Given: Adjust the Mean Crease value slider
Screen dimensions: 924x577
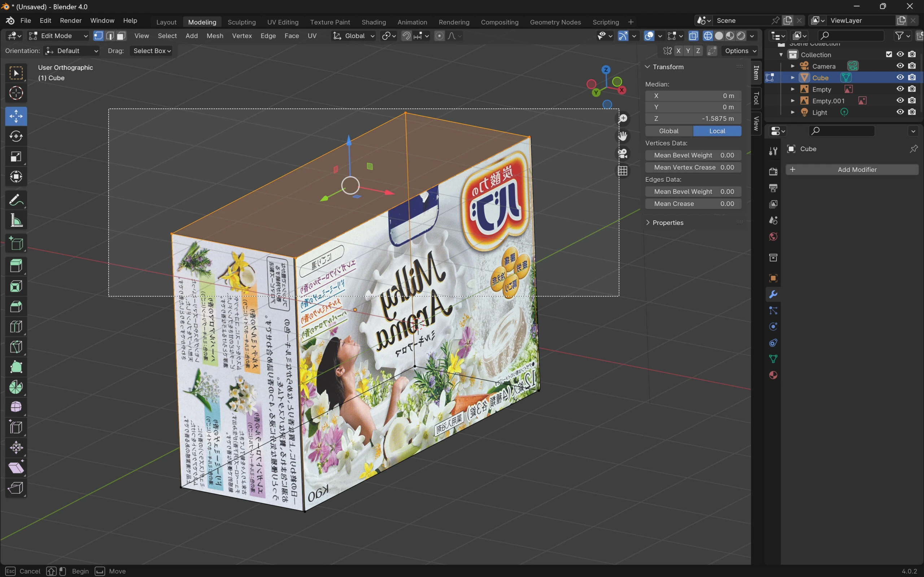Looking at the screenshot, I should (x=693, y=204).
